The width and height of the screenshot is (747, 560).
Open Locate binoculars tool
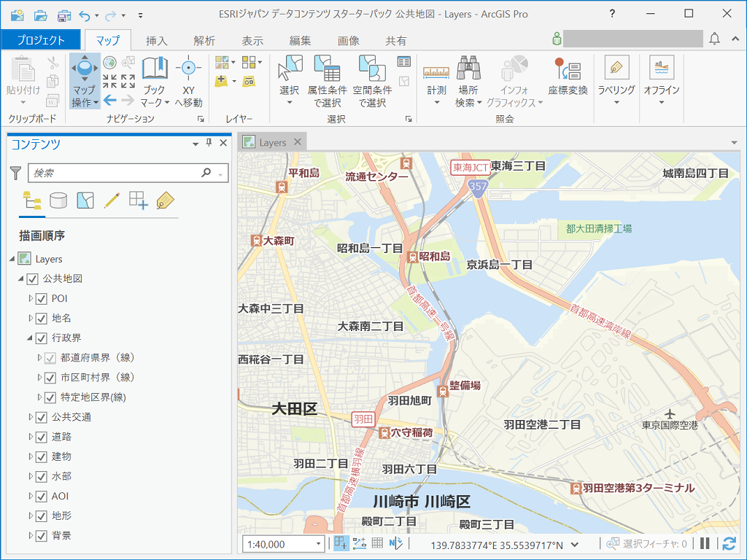coord(468,68)
